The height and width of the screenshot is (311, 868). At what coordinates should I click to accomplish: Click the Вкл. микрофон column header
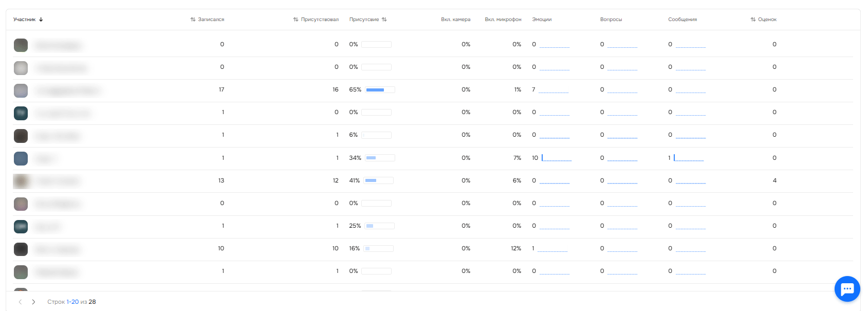(x=503, y=20)
